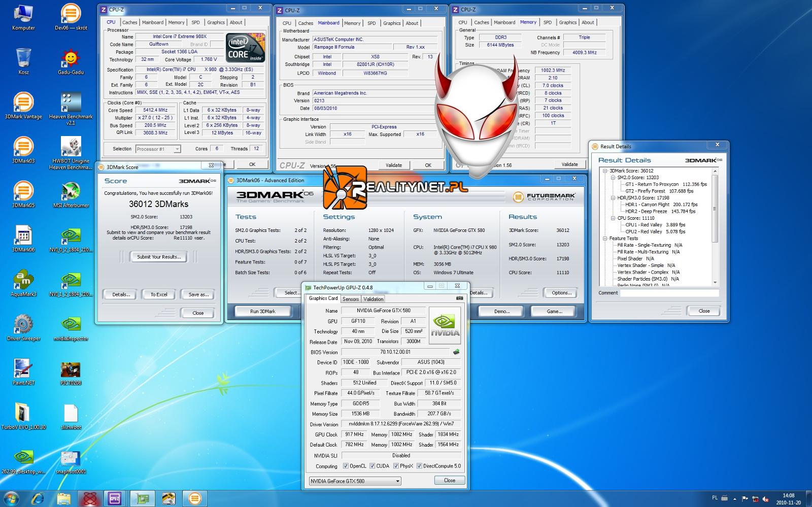The height and width of the screenshot is (507, 812).
Task: Click the Run 3DMark button
Action: [263, 311]
